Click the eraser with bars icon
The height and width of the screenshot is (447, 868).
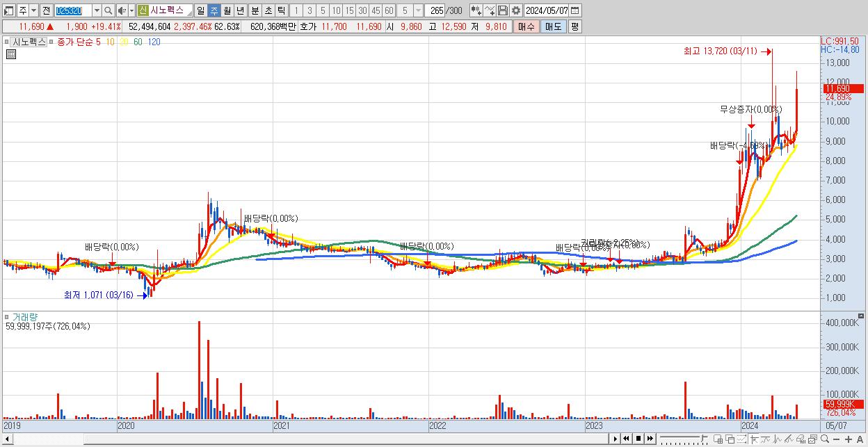(801, 439)
